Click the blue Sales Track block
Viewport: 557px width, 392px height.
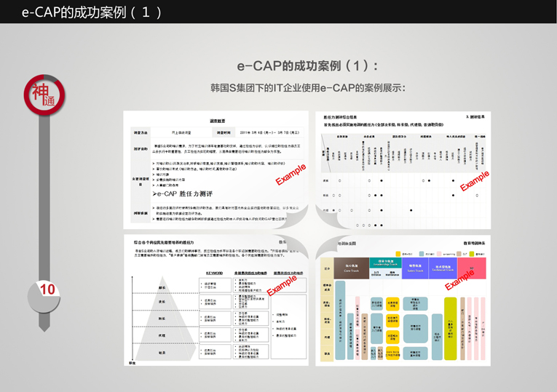(415, 268)
